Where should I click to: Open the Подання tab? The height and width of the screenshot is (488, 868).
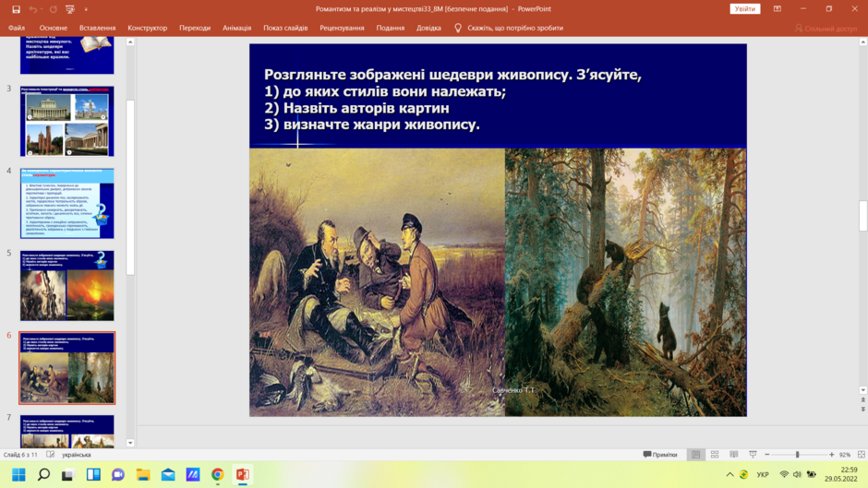[391, 28]
